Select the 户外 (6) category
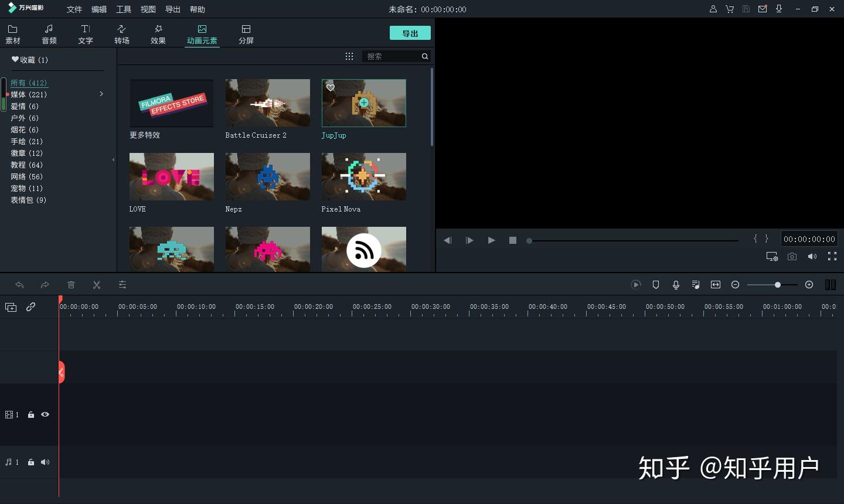 pos(25,118)
